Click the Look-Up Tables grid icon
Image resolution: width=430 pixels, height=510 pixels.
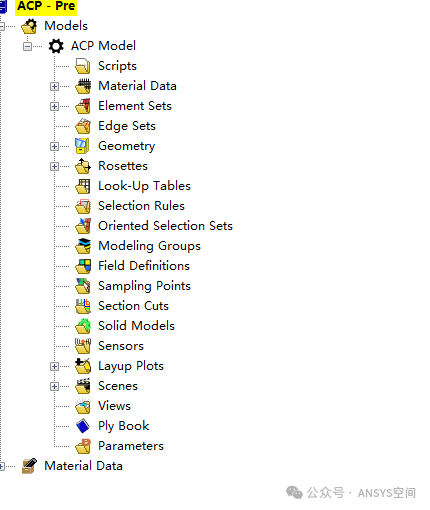point(83,186)
